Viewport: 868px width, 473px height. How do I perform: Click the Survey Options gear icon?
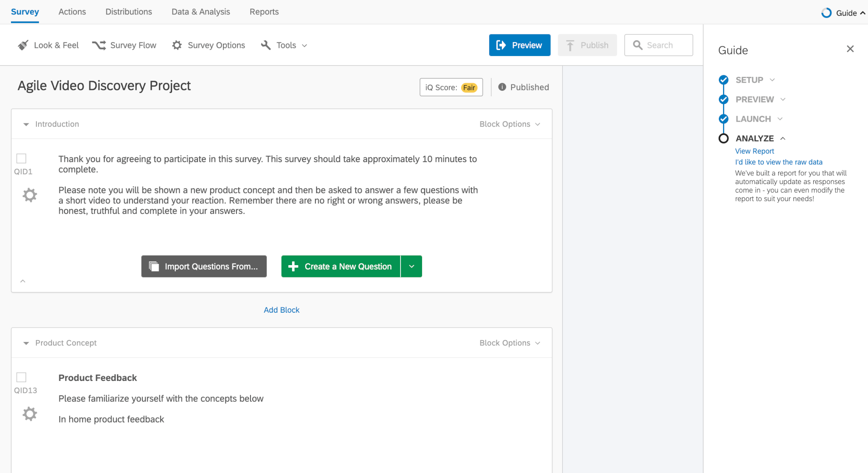click(177, 45)
